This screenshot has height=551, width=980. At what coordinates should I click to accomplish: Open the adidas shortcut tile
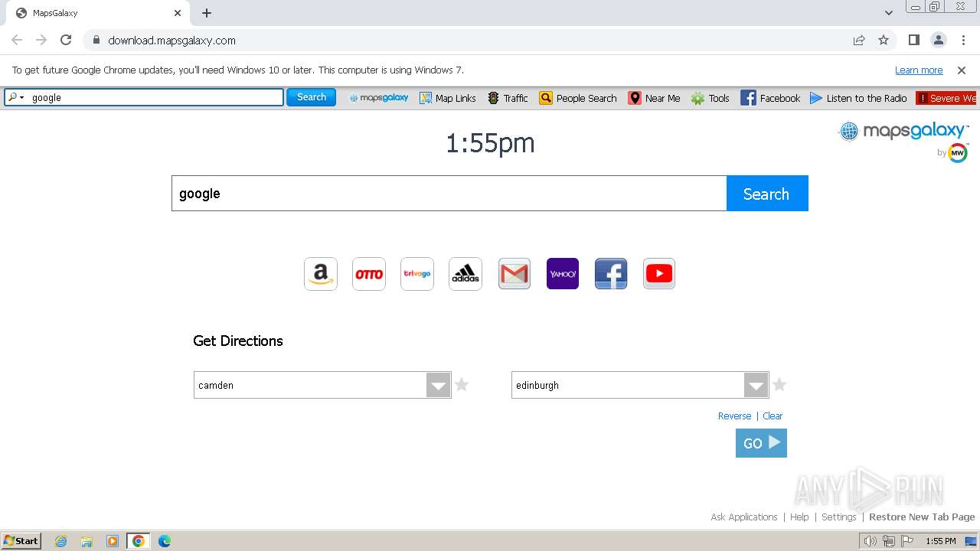click(x=465, y=274)
